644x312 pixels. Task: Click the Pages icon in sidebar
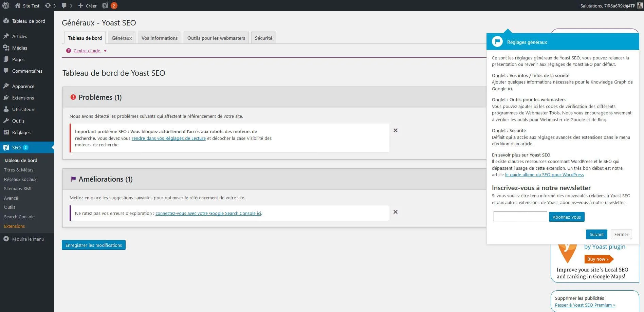coord(6,59)
